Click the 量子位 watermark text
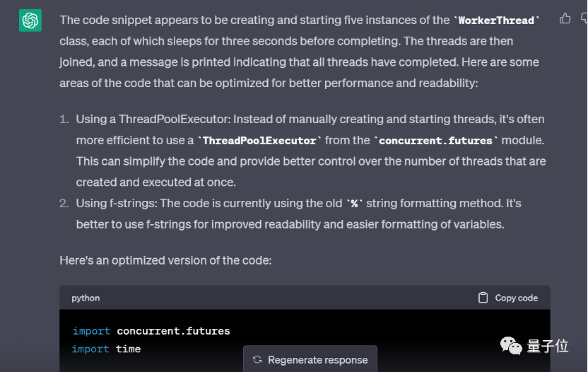 pyautogui.click(x=548, y=346)
